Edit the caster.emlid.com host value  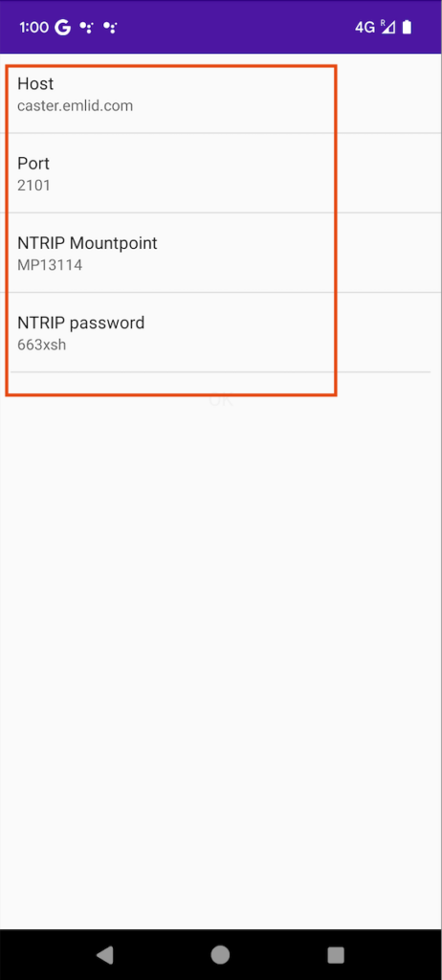coord(75,105)
